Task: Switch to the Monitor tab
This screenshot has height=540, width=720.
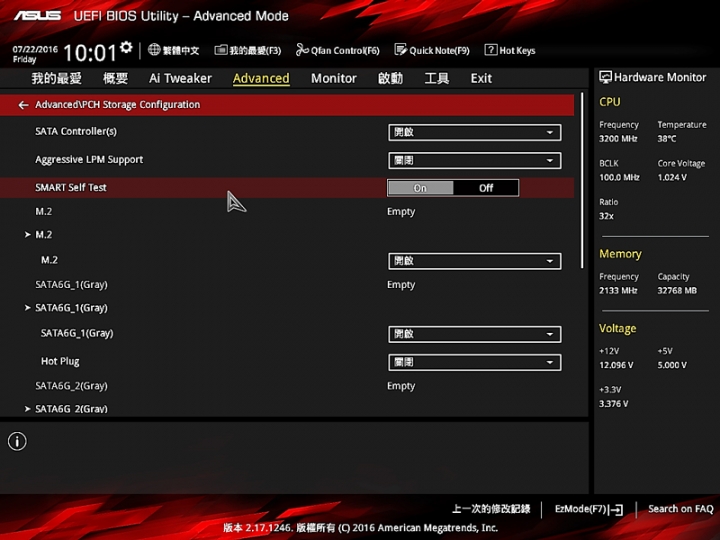Action: 334,79
